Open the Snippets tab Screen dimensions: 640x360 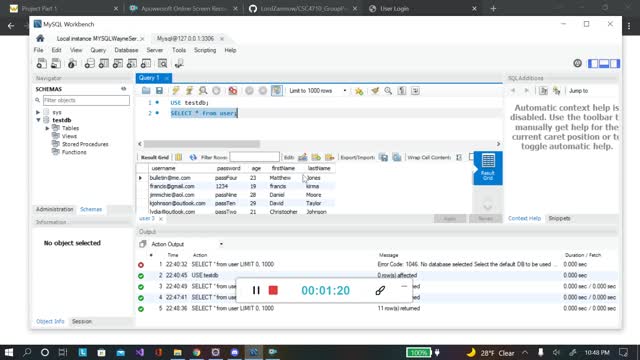pos(559,218)
